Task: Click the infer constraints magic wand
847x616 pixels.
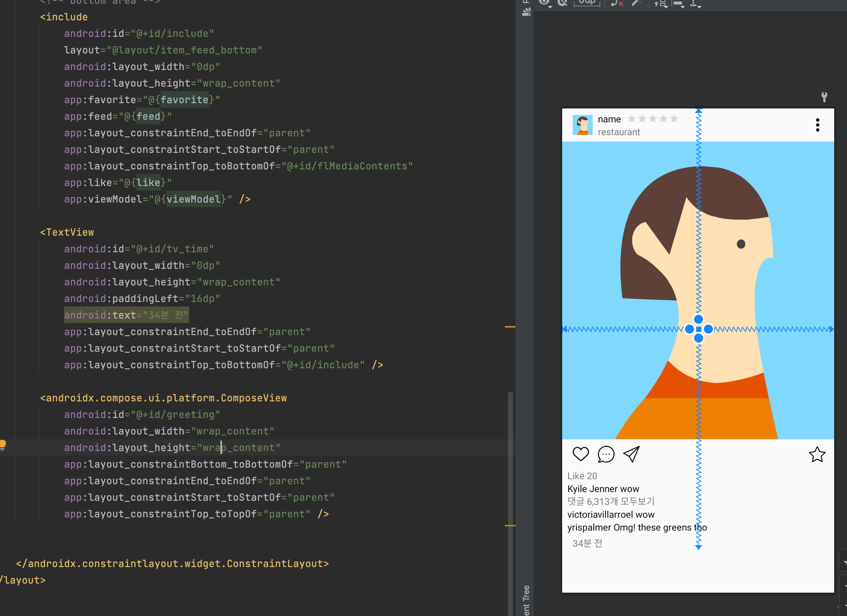Action: pos(636,3)
